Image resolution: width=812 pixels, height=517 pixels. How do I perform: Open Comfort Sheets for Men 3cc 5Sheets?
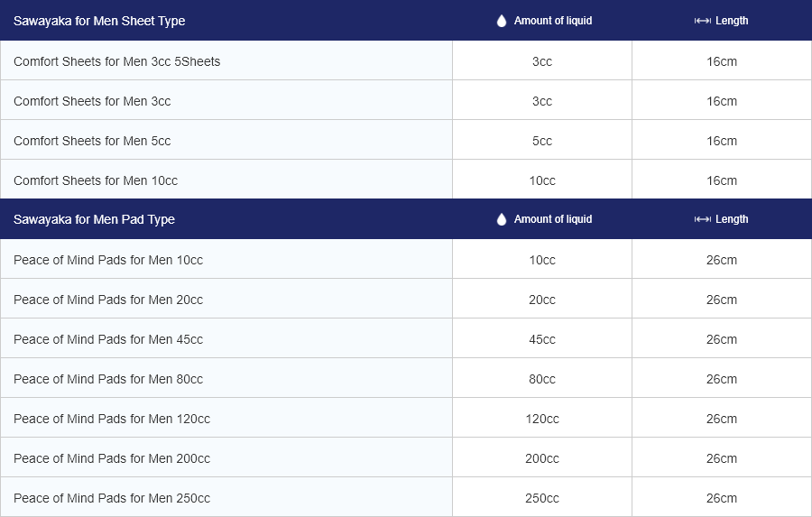117,61
